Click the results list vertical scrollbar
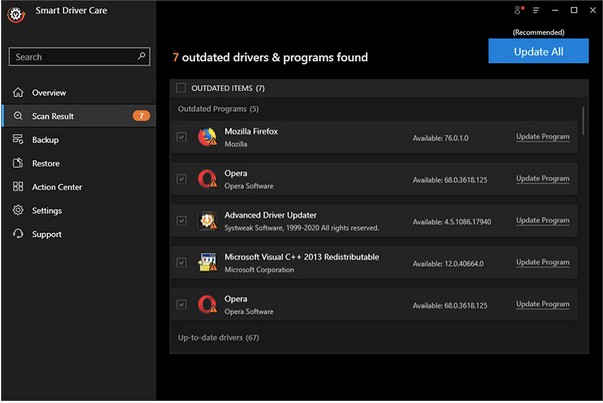 coord(583,121)
